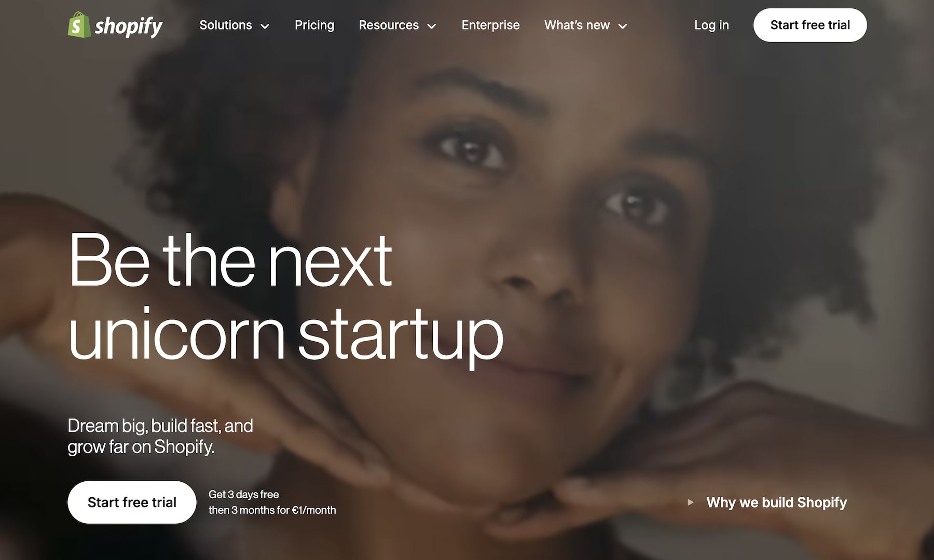Screen dimensions: 934x560
Task: Open the Solutions menu
Action: 235,25
